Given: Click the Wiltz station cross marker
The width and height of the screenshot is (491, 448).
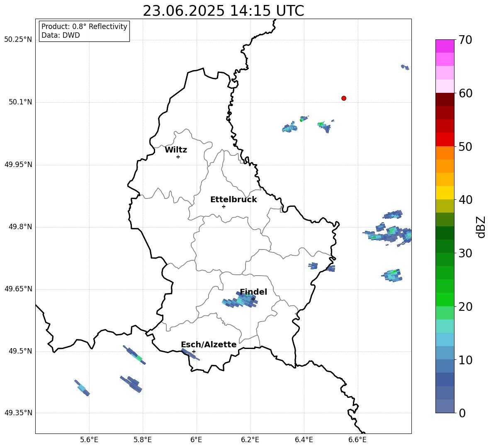Looking at the screenshot, I should [178, 157].
